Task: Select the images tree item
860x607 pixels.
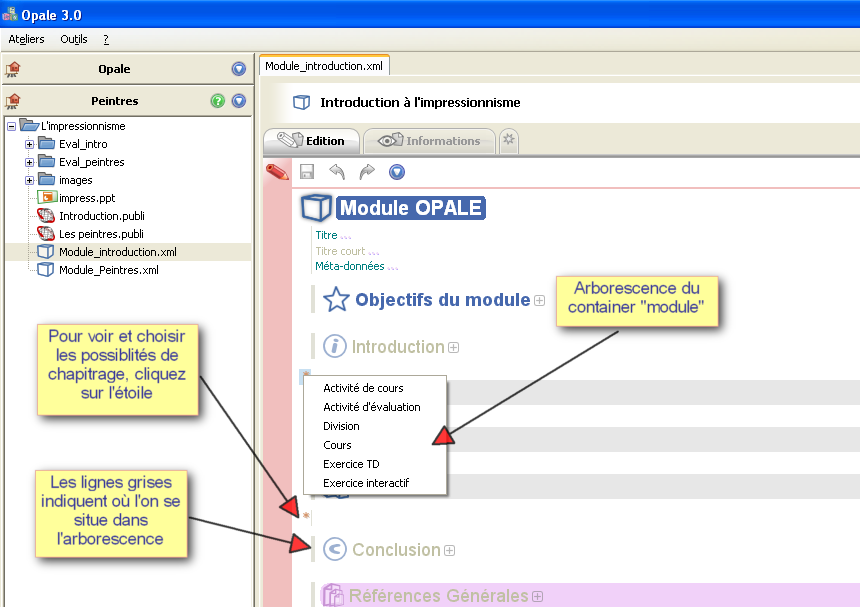Action: pos(76,180)
